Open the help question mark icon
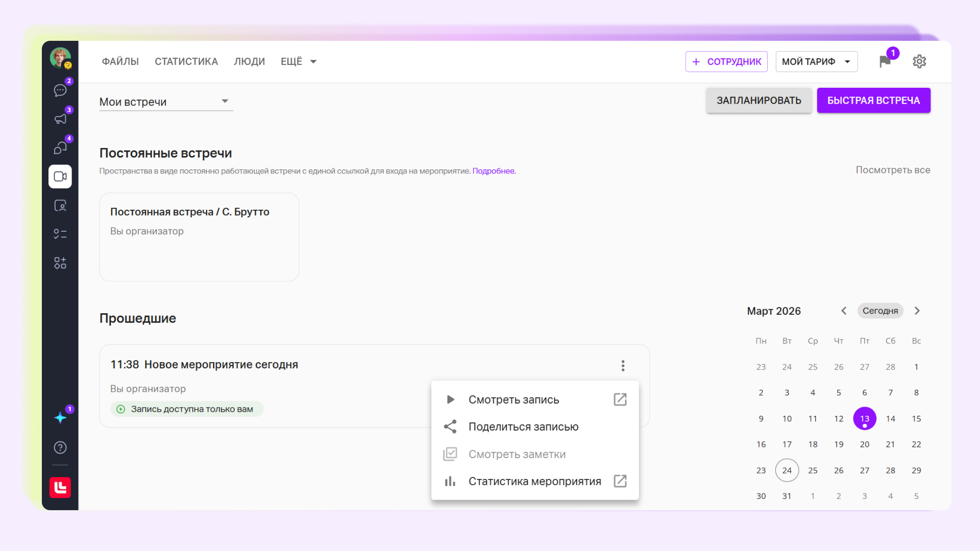 point(60,447)
